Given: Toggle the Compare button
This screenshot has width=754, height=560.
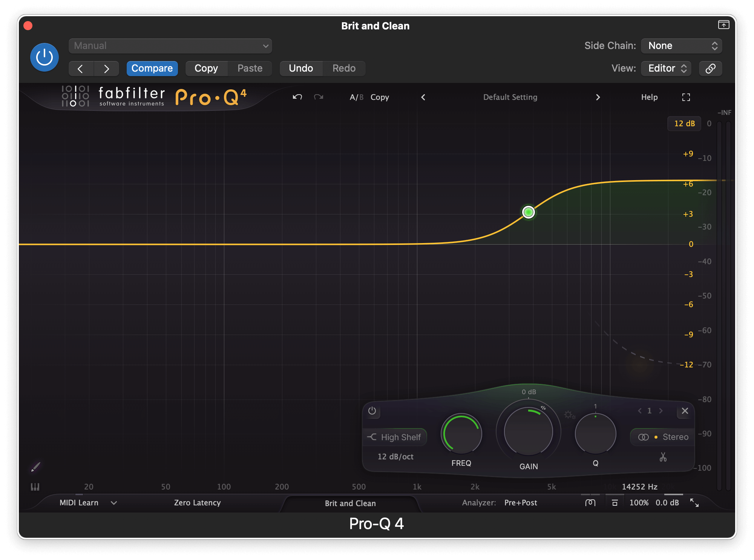Looking at the screenshot, I should coord(152,69).
